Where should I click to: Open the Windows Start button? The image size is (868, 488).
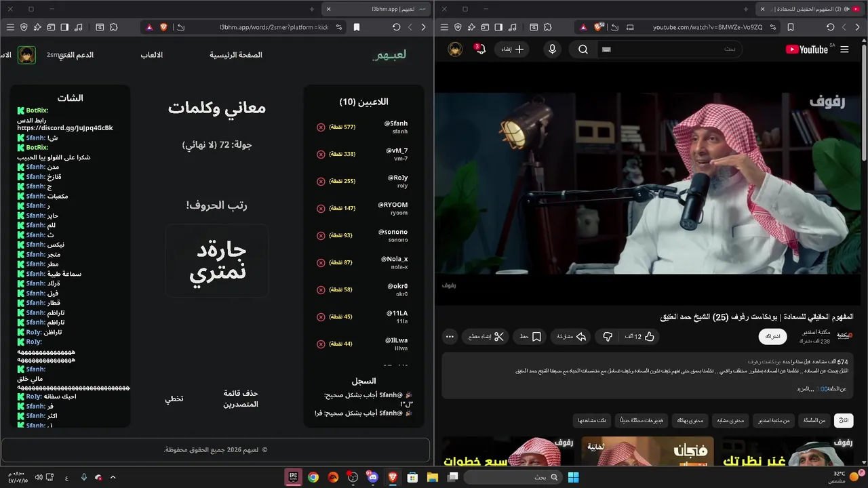(x=573, y=477)
